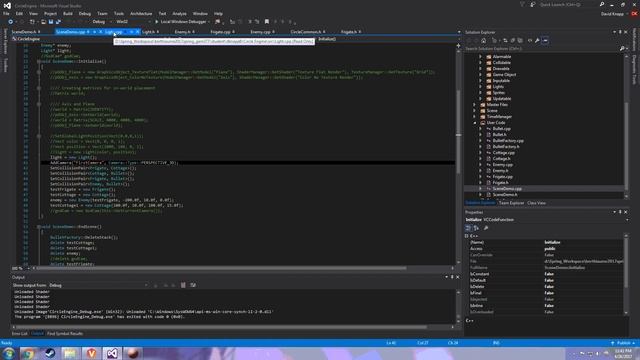Screen dimensions: 640x360
Task: Open Chrome from the taskbar
Action: [28, 353]
